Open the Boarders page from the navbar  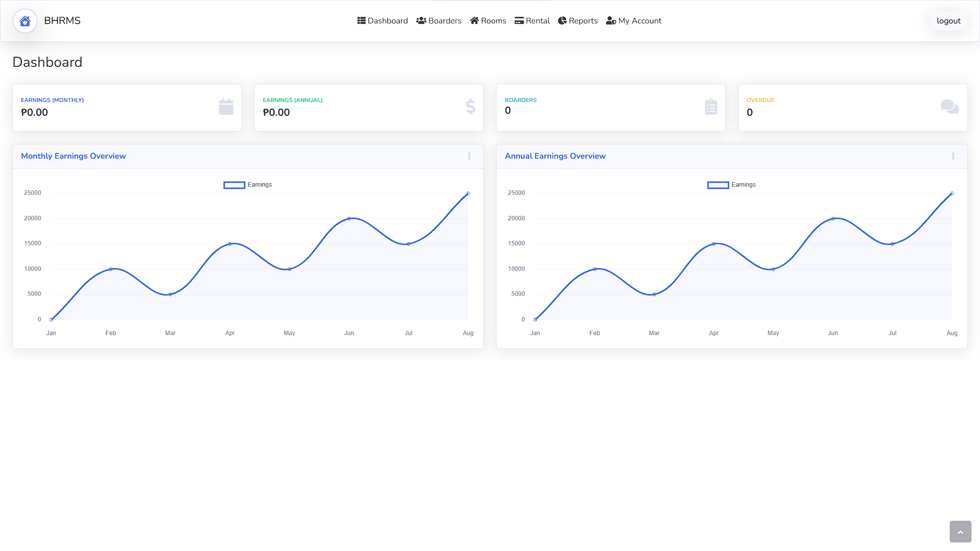pos(438,21)
